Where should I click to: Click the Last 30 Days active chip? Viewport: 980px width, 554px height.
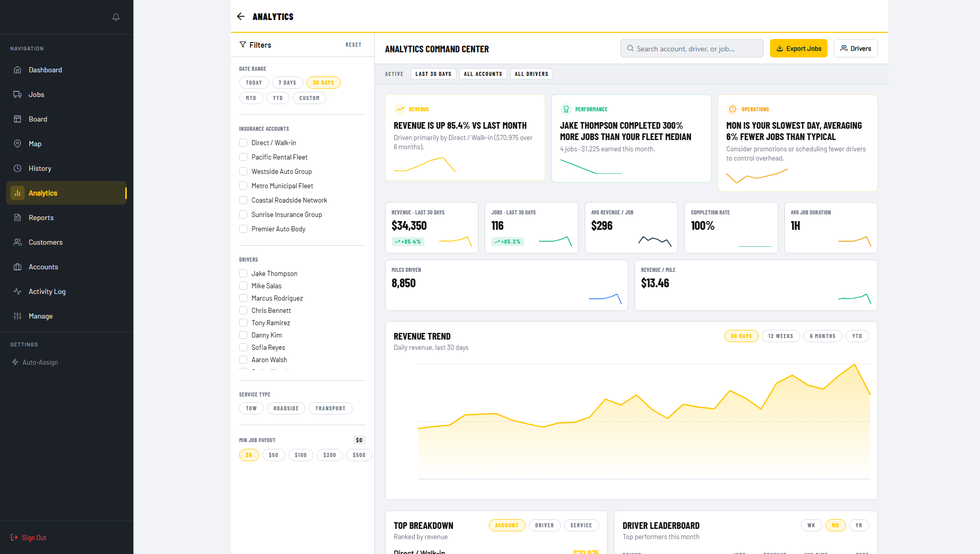[434, 74]
